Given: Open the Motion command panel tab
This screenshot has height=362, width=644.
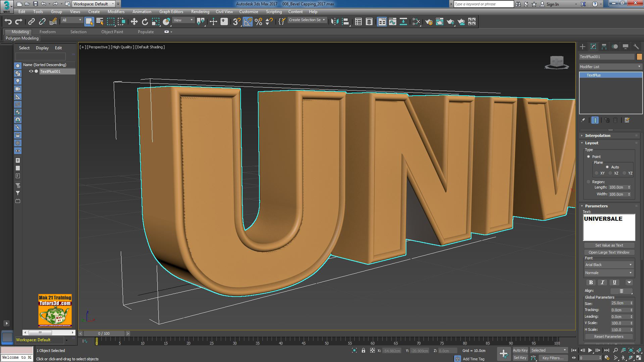Looking at the screenshot, I should 615,47.
